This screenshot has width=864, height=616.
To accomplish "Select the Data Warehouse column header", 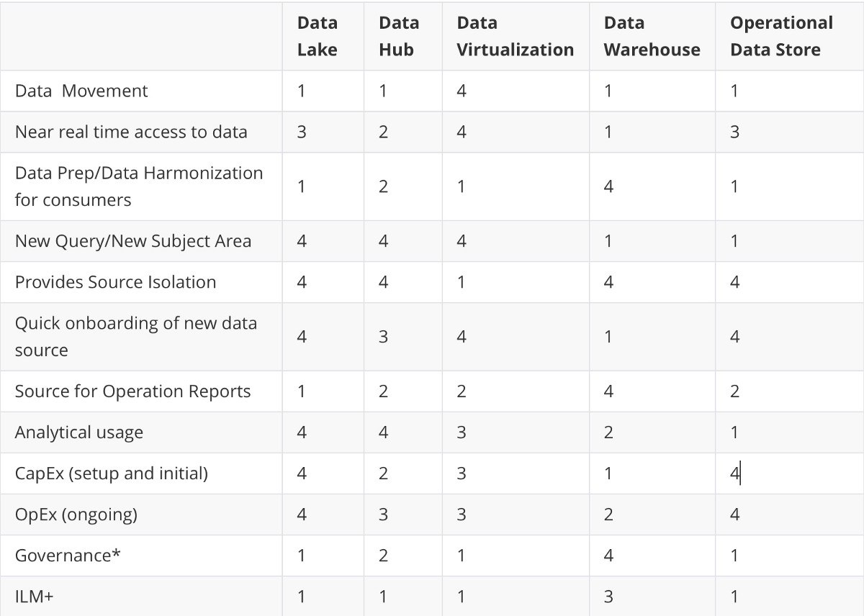I will (x=652, y=36).
